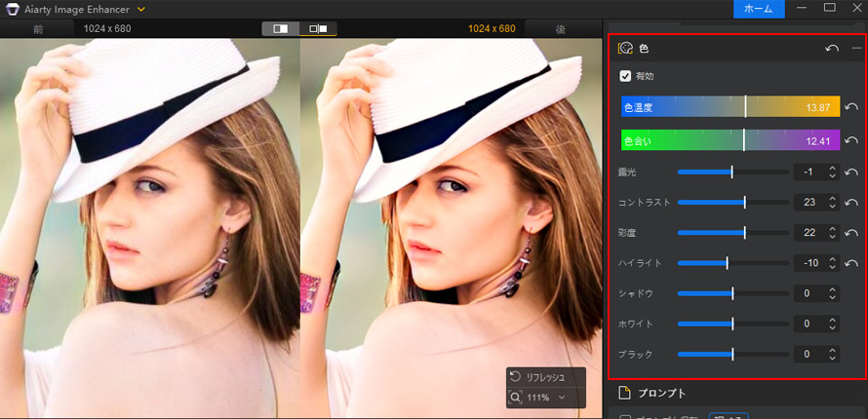The height and width of the screenshot is (419, 868).
Task: Decrease コントラスト with the down stepper arrow
Action: [833, 207]
